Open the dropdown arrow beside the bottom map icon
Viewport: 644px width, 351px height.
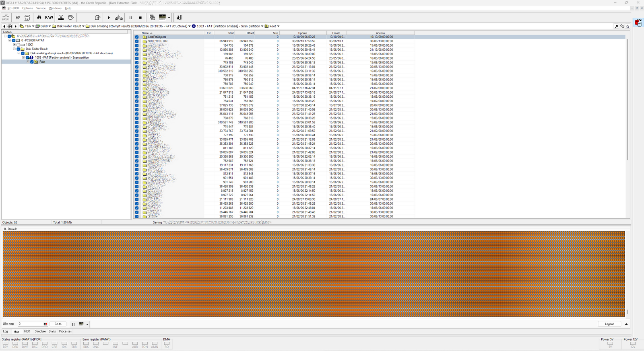click(x=87, y=324)
